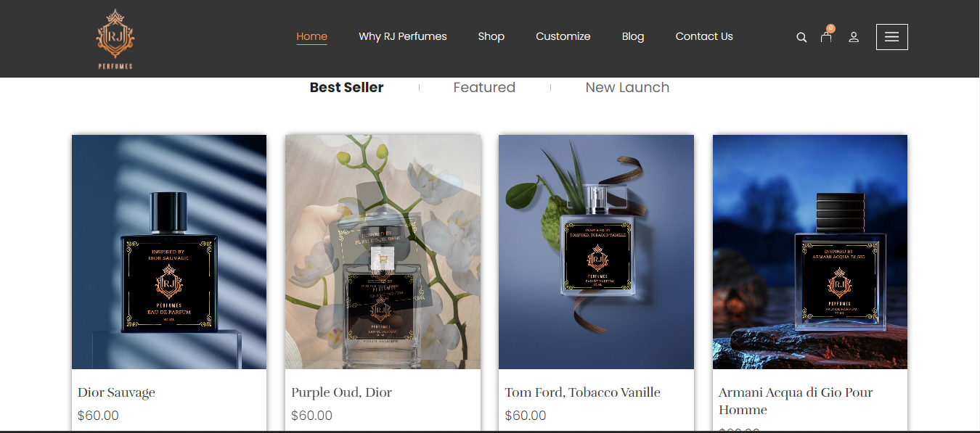Switch to the Best Seller tab

point(346,88)
